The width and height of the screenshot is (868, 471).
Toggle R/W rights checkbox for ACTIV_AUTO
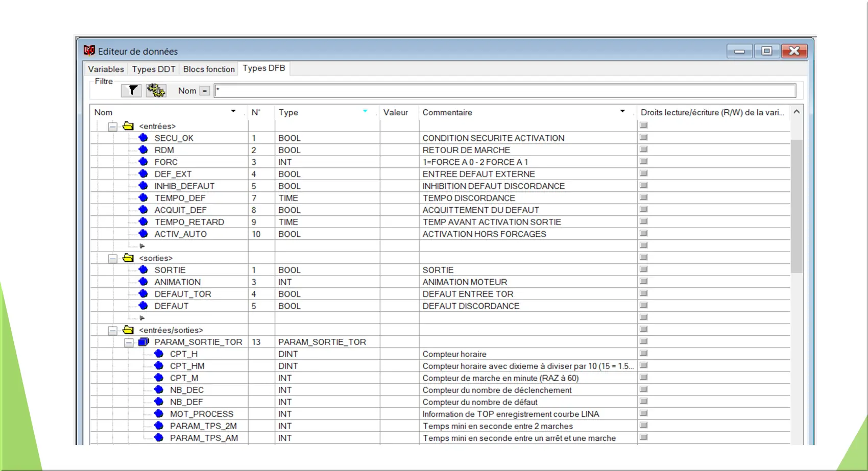pyautogui.click(x=644, y=233)
